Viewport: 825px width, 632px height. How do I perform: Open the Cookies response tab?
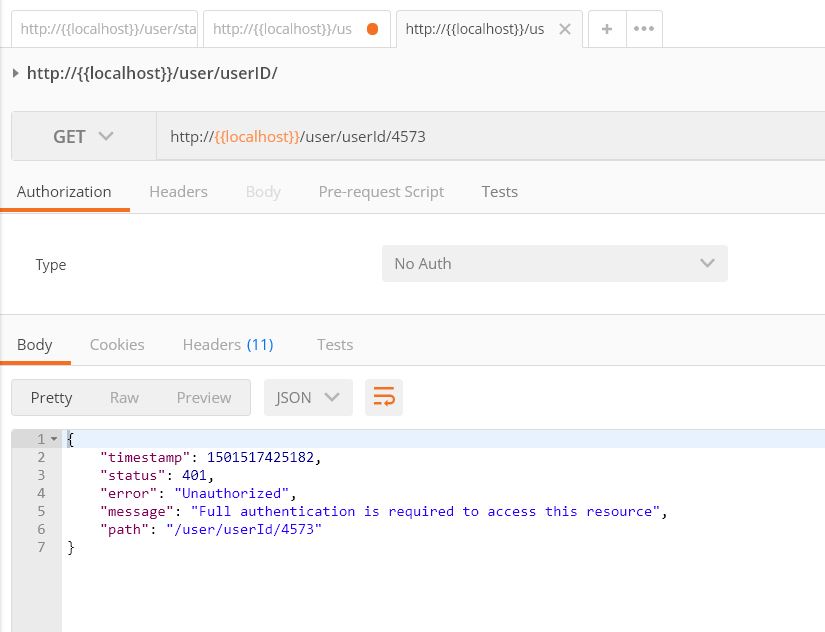coord(117,344)
